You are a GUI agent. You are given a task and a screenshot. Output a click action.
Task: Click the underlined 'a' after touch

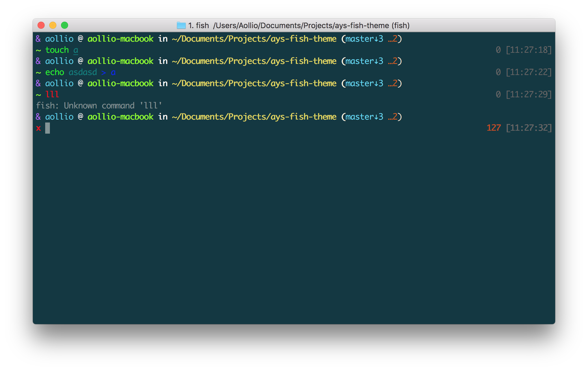pos(76,50)
